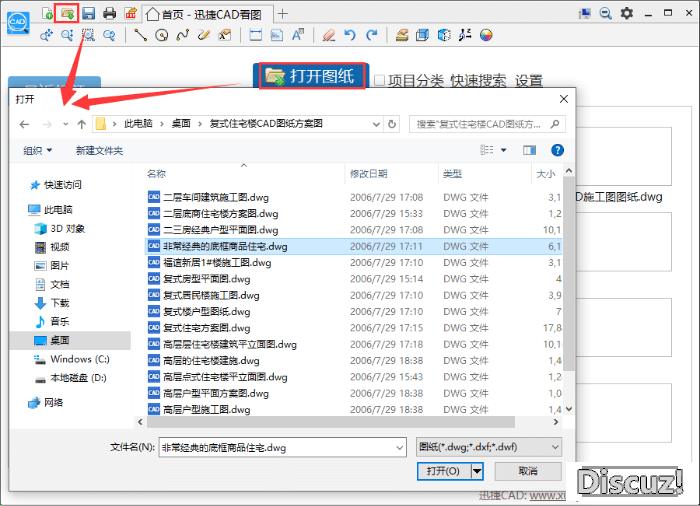The height and width of the screenshot is (506, 700).
Task: Open settings gear icon at top right
Action: (x=627, y=13)
